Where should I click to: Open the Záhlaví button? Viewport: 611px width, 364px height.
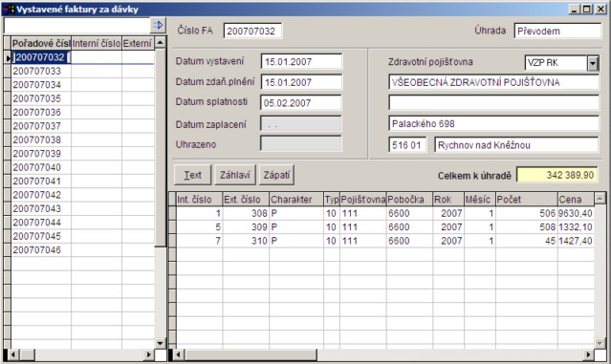click(x=235, y=175)
